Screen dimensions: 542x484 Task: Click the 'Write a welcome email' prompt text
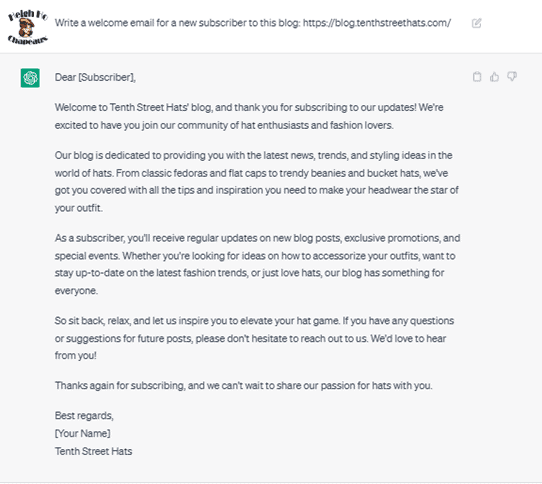253,23
